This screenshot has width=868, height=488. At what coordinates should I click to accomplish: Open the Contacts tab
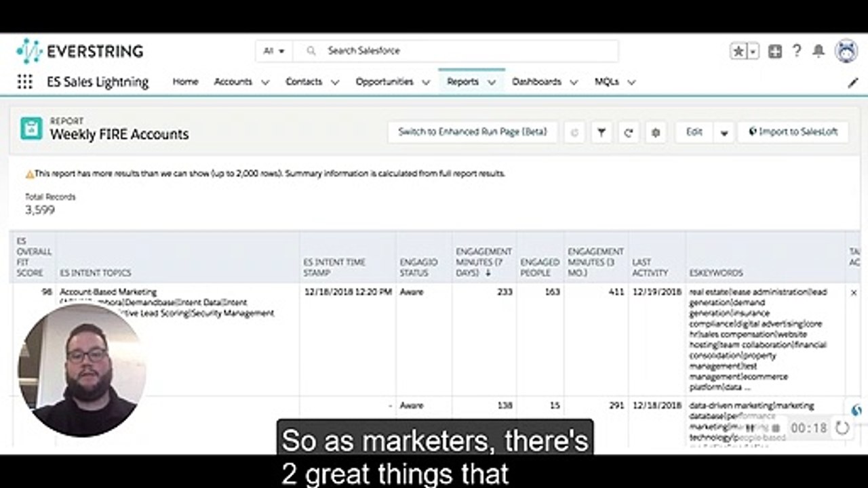click(304, 81)
